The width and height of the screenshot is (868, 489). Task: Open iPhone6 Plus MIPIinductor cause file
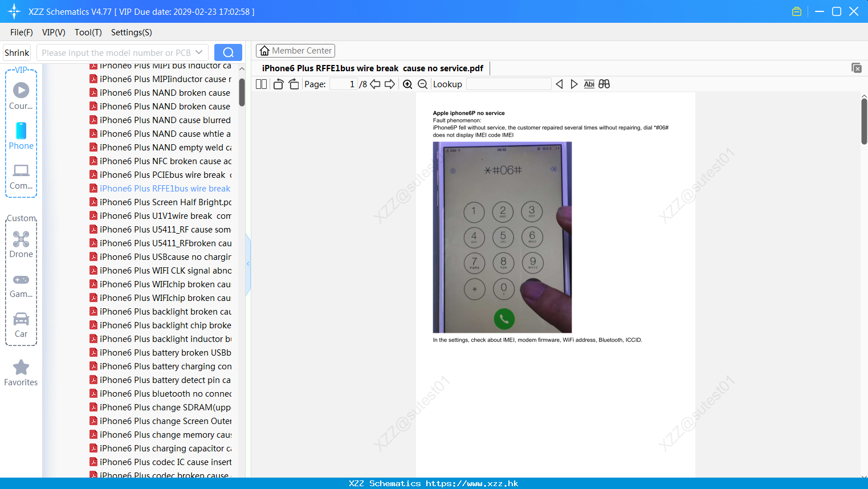[160, 79]
